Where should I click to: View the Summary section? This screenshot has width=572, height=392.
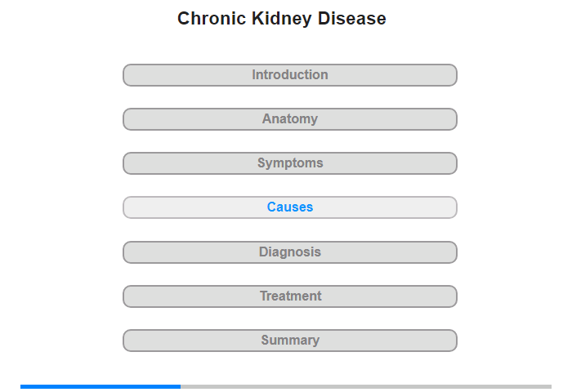tap(289, 341)
